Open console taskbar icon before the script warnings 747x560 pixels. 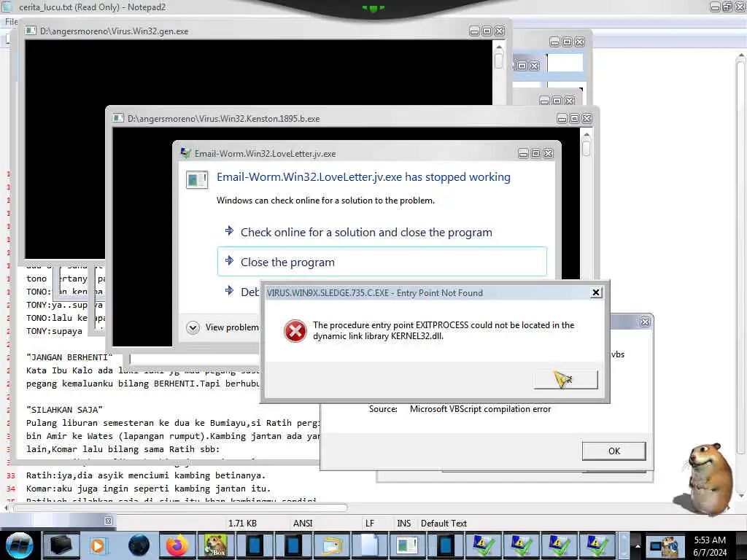coord(446,545)
